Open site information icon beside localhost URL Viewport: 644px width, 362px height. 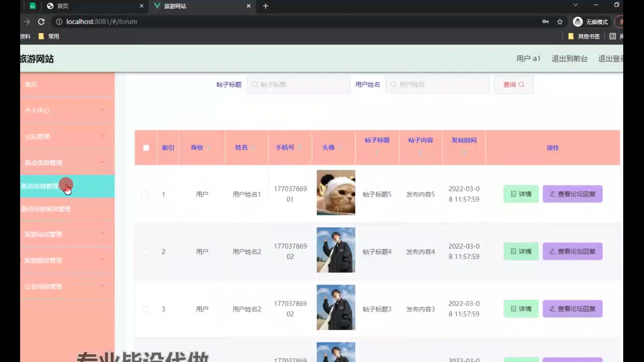pyautogui.click(x=59, y=22)
